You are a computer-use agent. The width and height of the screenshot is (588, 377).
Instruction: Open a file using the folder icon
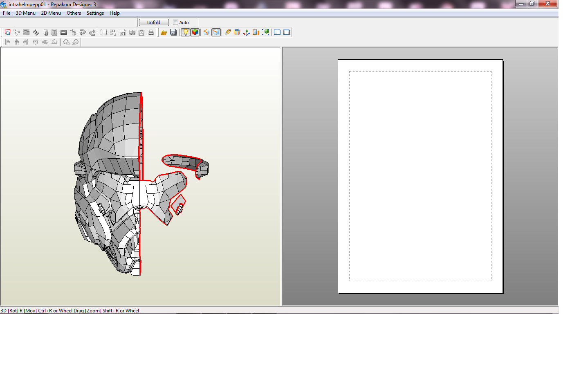tap(164, 32)
